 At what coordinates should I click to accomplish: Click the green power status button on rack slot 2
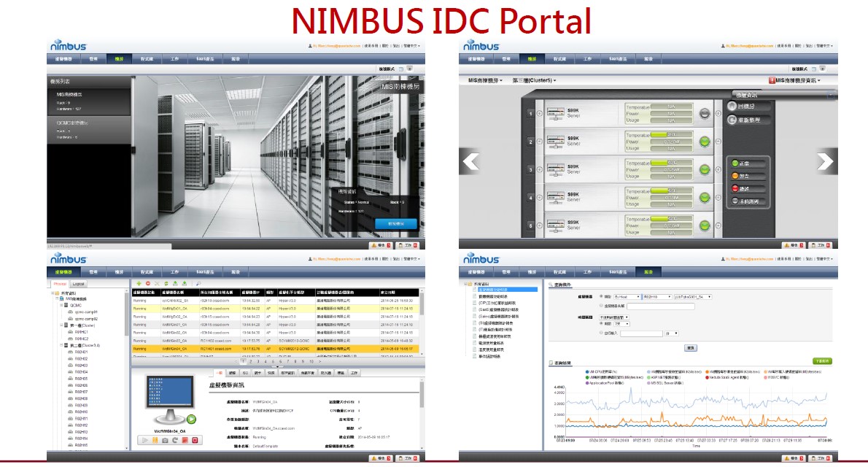(x=705, y=142)
